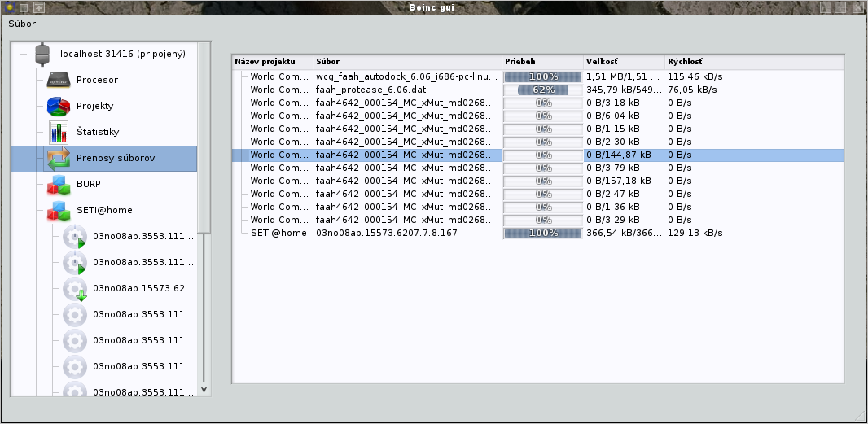
Task: Select the task label 03no08ab.15573.62... in the tree
Action: pos(143,288)
